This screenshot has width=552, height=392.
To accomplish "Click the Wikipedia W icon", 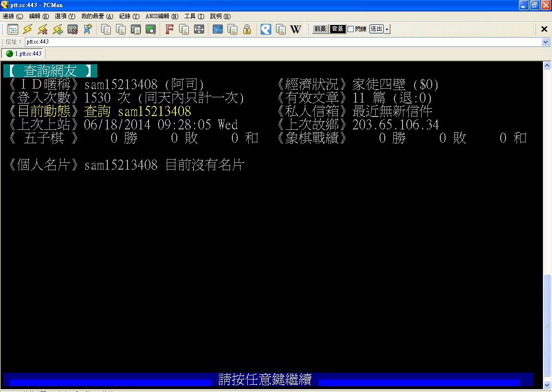I will point(296,29).
